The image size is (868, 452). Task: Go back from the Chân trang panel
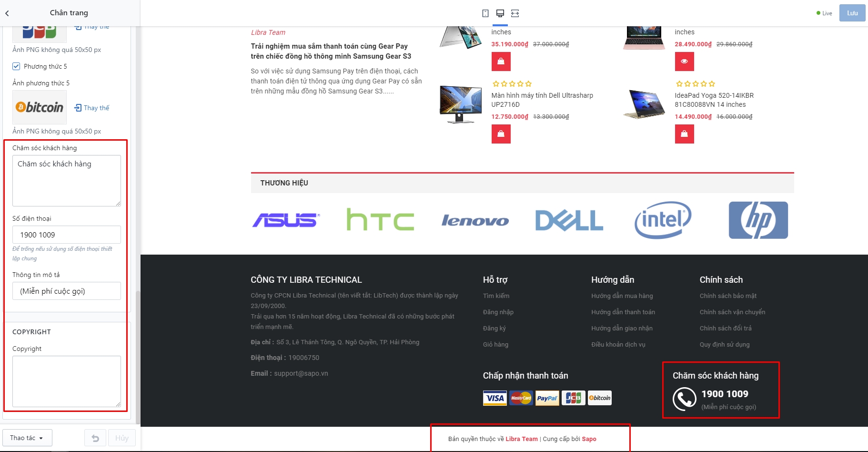coord(7,13)
